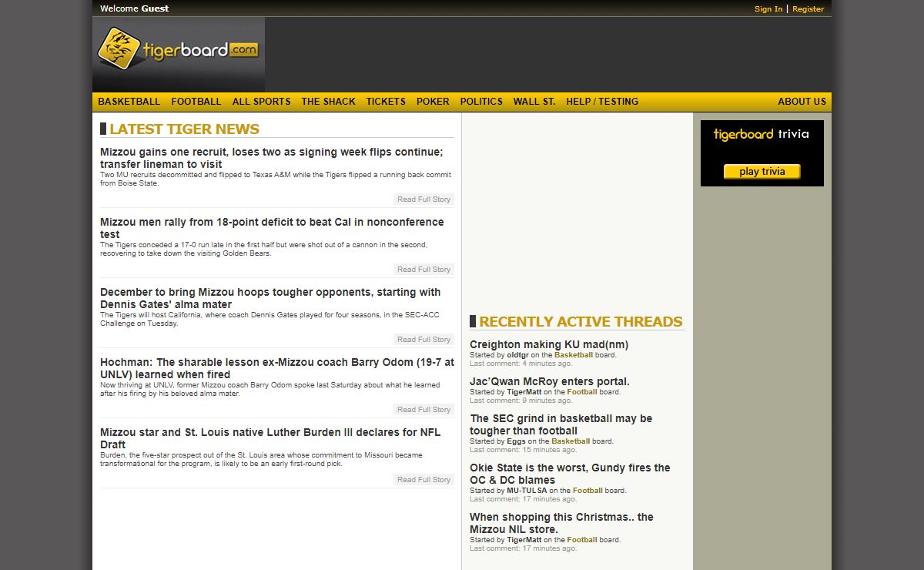The image size is (924, 570).
Task: Click TigerMatt under the Christmas thread
Action: coord(524,540)
